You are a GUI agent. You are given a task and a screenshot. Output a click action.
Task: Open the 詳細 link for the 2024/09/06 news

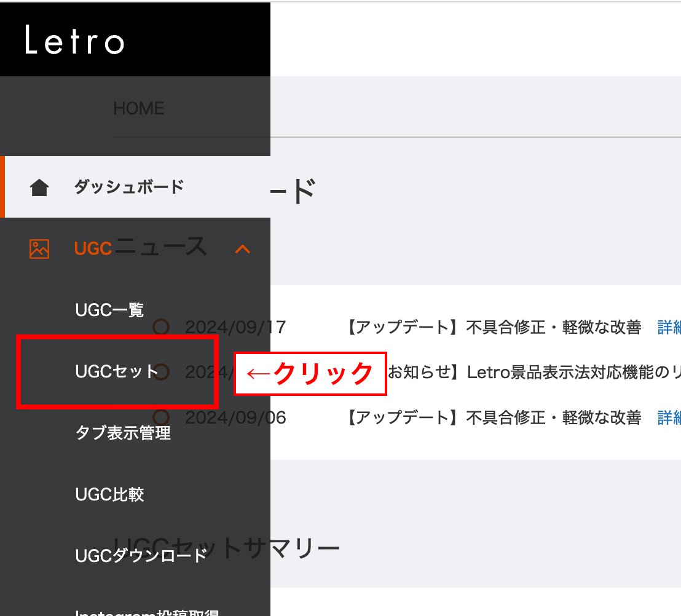(669, 417)
